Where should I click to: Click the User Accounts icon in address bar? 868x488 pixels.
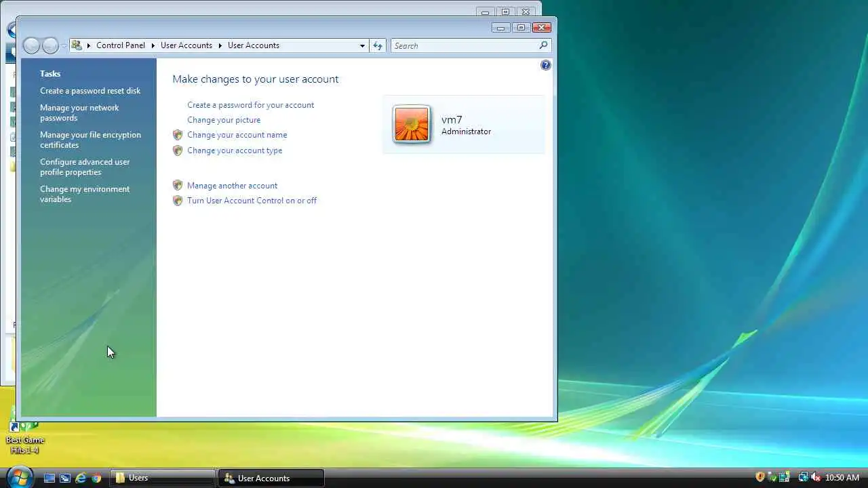pyautogui.click(x=77, y=45)
